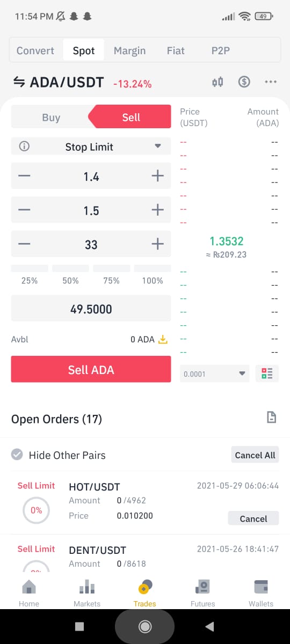Open the candlestick chart icon
The width and height of the screenshot is (290, 644).
(x=218, y=82)
